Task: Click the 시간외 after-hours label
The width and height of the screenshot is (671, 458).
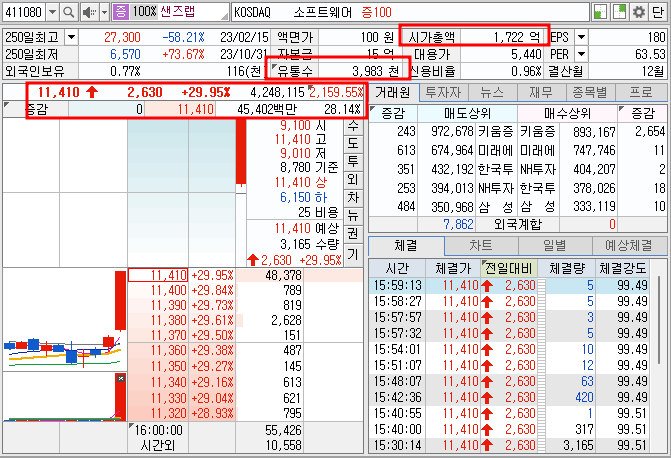Action: pos(158,446)
